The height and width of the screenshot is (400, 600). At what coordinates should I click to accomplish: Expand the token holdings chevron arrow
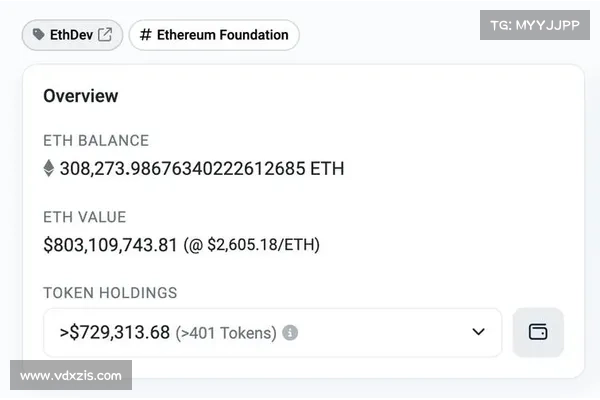(478, 332)
